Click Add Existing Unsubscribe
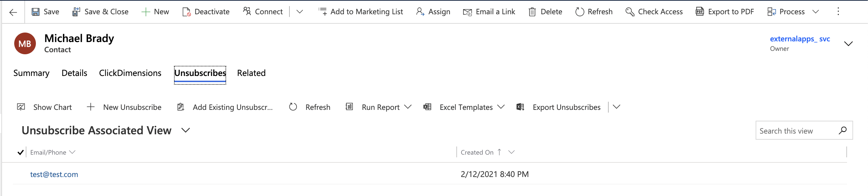Image resolution: width=868 pixels, height=196 pixels. click(x=225, y=107)
